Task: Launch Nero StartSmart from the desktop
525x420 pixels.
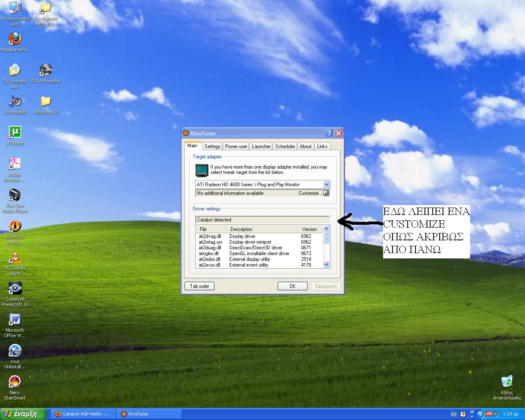Action: [15, 388]
